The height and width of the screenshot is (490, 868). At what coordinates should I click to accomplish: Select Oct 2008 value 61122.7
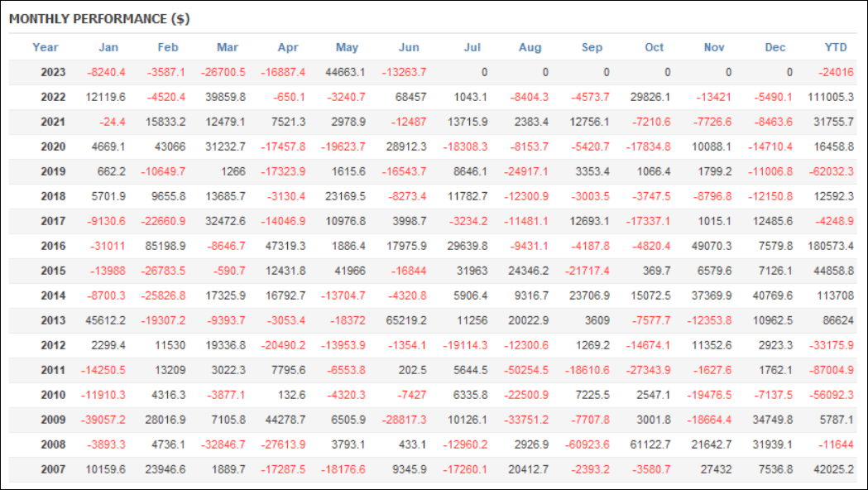(650, 444)
